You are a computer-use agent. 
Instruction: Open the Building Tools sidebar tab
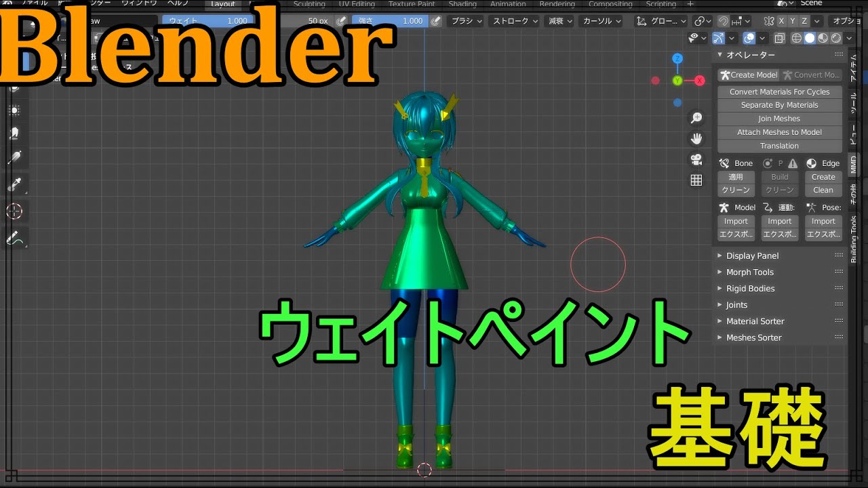854,239
